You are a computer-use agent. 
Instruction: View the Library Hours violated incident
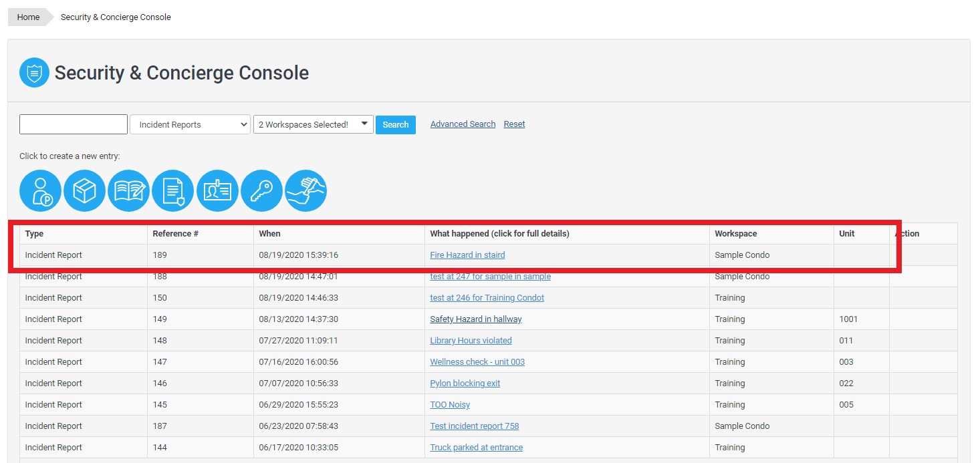pos(471,341)
